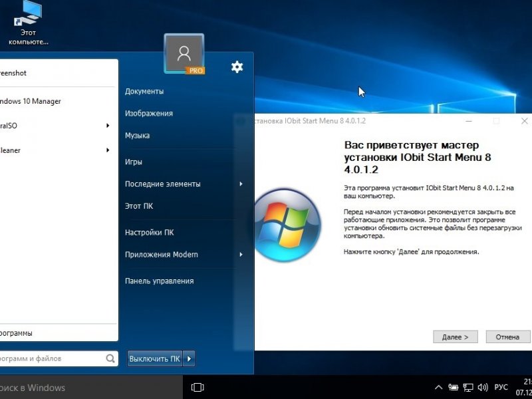Viewport: 532px width, 399px height.
Task: Expand the CCleaner program submenu arrow
Action: click(108, 150)
